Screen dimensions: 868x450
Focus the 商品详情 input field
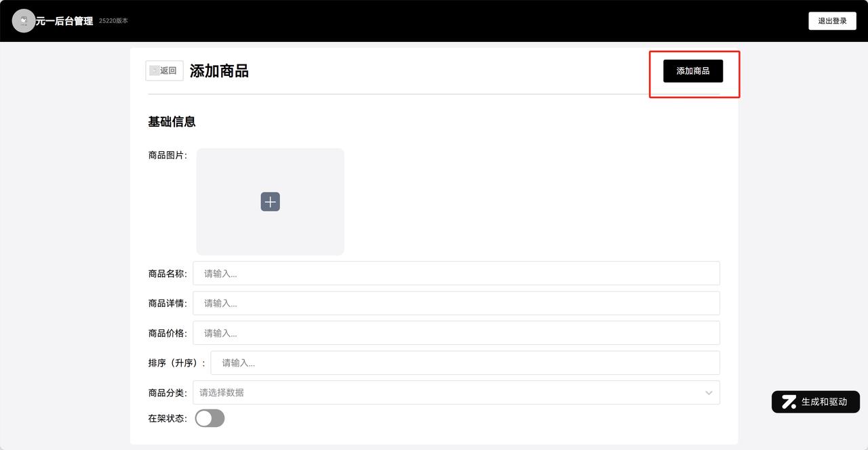tap(456, 303)
